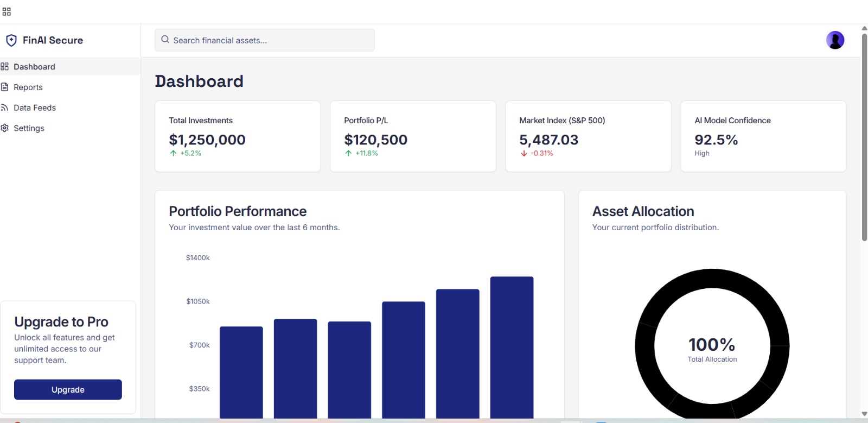Click the Settings gear icon

5,128
